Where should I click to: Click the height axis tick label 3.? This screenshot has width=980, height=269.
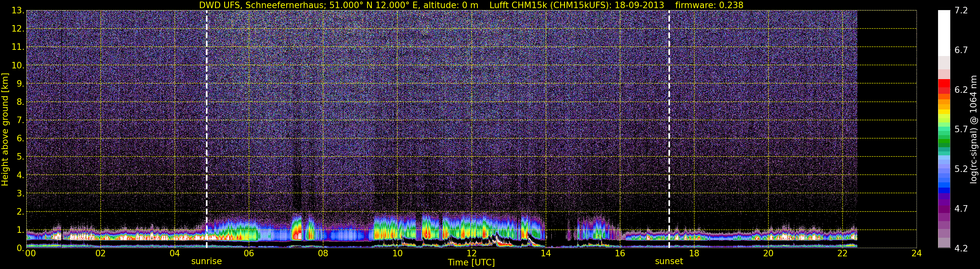point(20,193)
